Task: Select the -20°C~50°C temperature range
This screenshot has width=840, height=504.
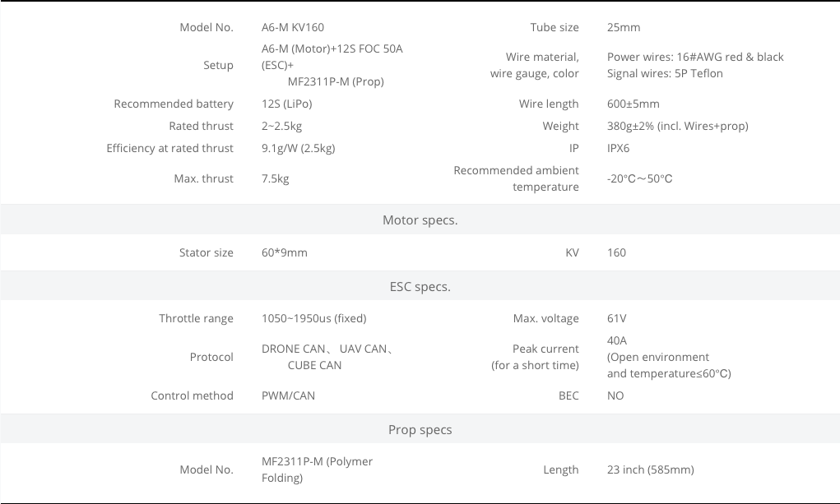Action: (x=639, y=179)
